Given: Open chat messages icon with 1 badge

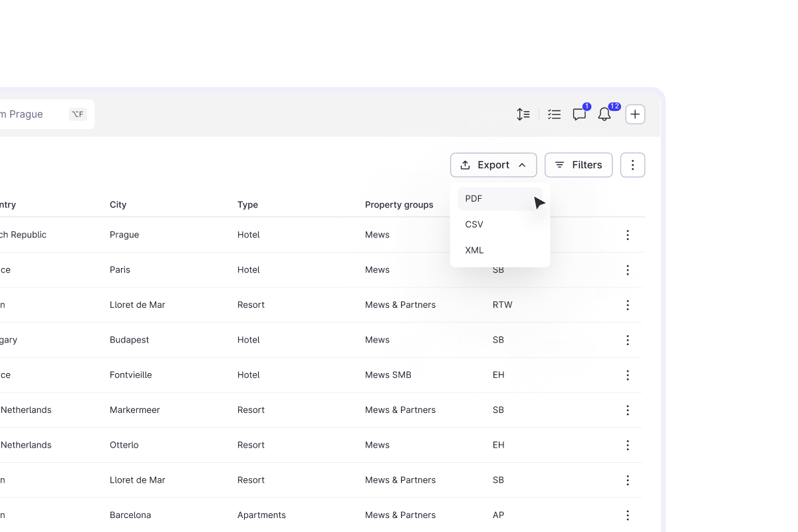Looking at the screenshot, I should [579, 114].
